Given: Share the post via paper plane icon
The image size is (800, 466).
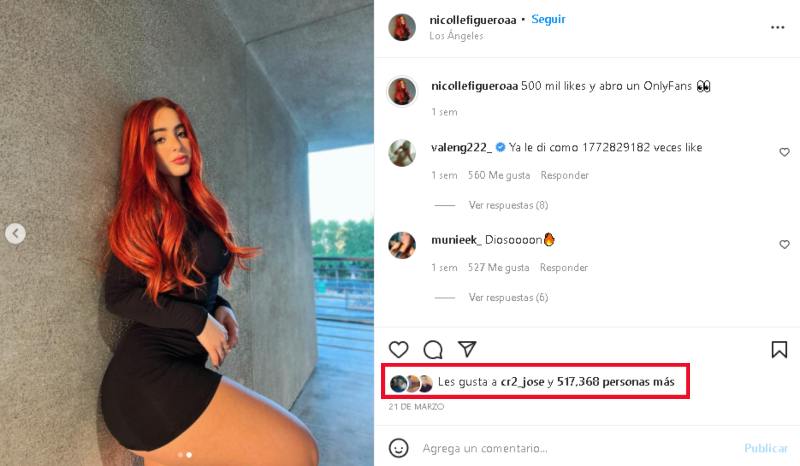Looking at the screenshot, I should point(467,349).
